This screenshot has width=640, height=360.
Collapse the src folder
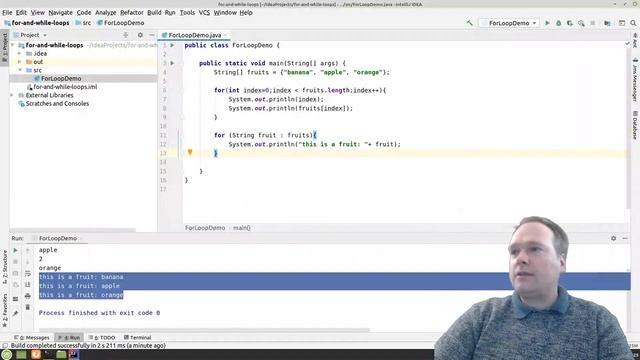[x=20, y=70]
